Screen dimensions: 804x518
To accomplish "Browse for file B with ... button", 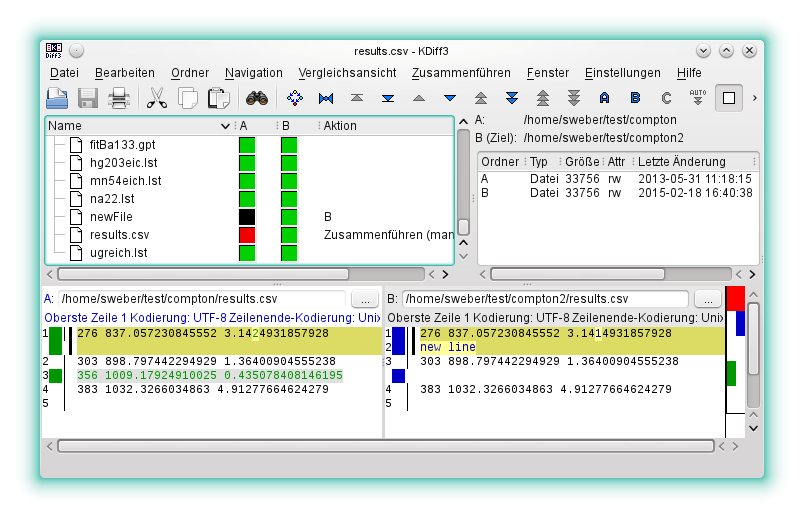I will click(x=708, y=298).
